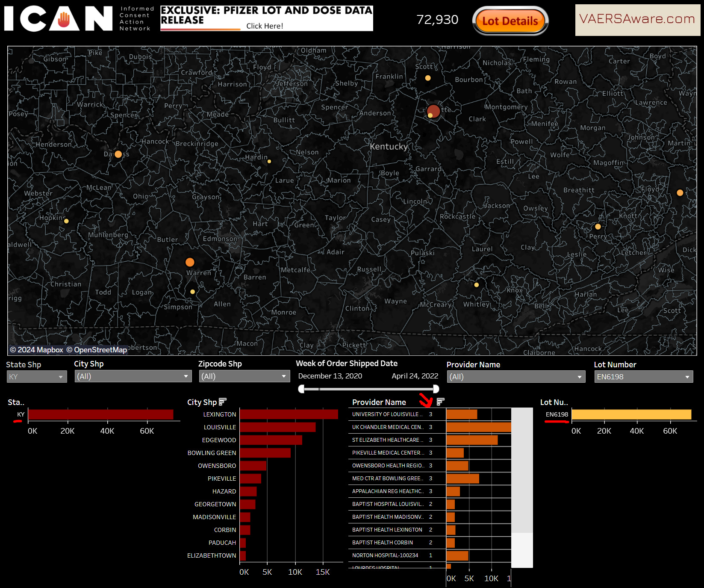704x588 pixels.
Task: Click the date slider left handle
Action: click(301, 389)
